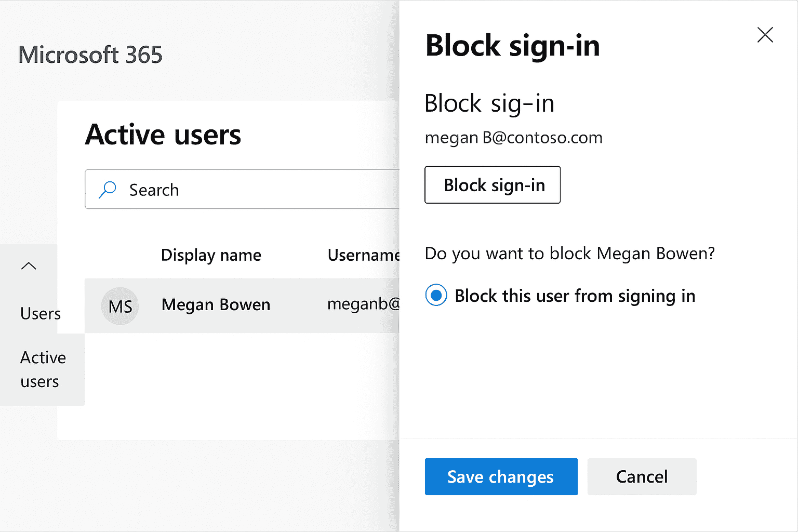The height and width of the screenshot is (532, 798).
Task: Click the bold Block sign-in panel title
Action: point(512,46)
